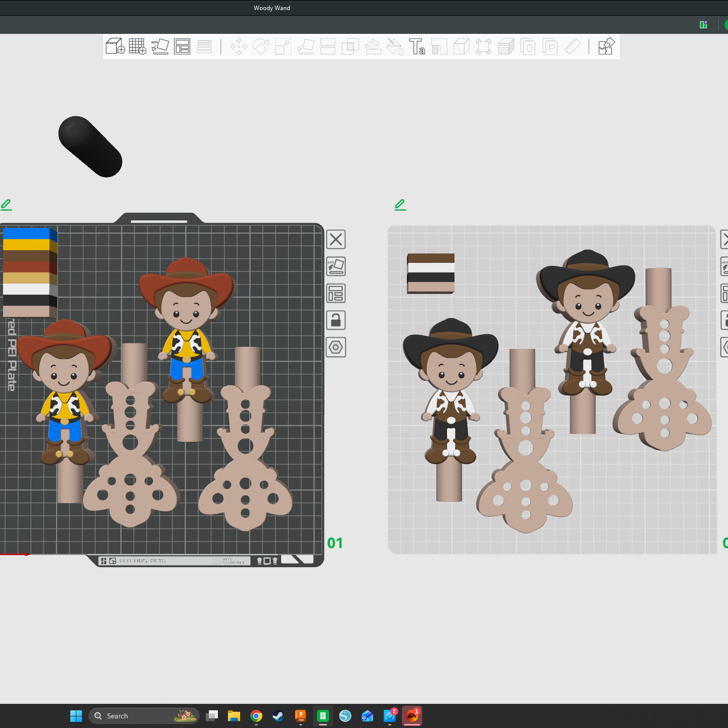Click the green layout icon in top bar
Image resolution: width=728 pixels, height=728 pixels.
coord(703,25)
